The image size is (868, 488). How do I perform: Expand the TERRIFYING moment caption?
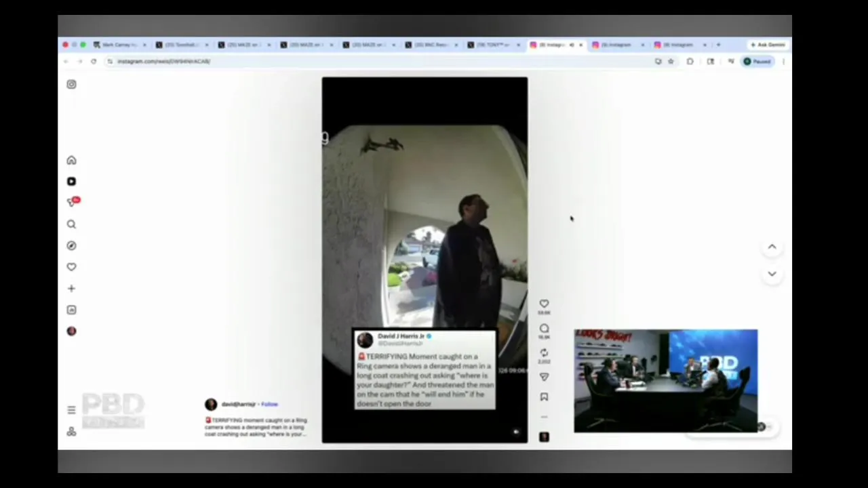[x=256, y=427]
